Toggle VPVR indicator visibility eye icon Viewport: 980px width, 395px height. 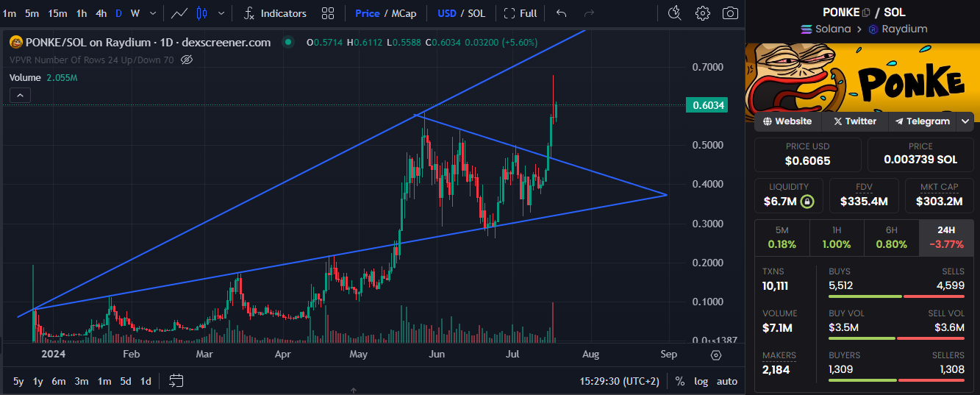tap(187, 60)
